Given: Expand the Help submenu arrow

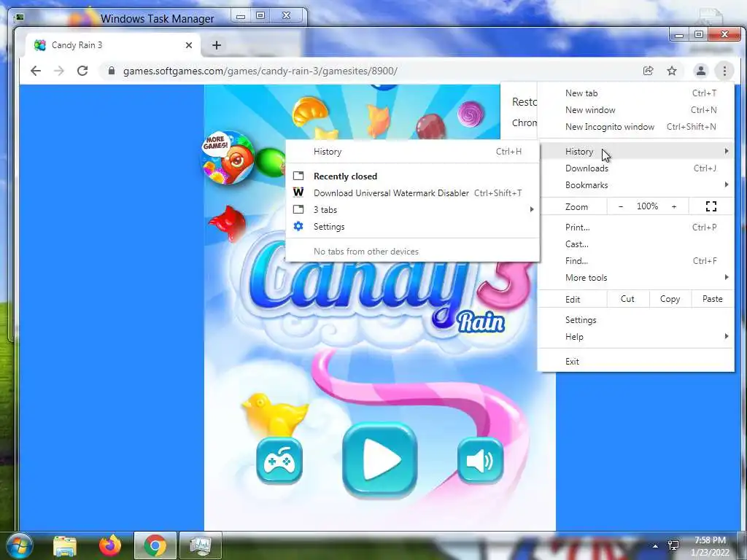Looking at the screenshot, I should [726, 336].
